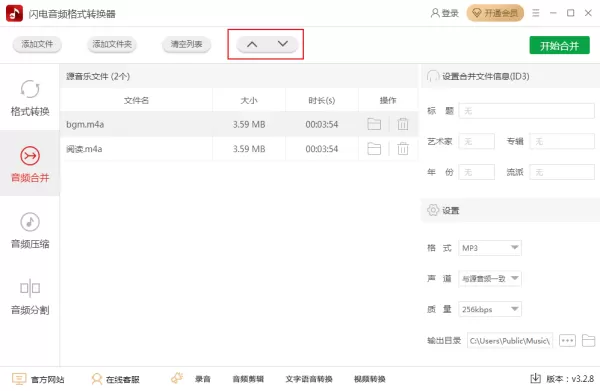Click the 专辑 album input field

(562, 142)
